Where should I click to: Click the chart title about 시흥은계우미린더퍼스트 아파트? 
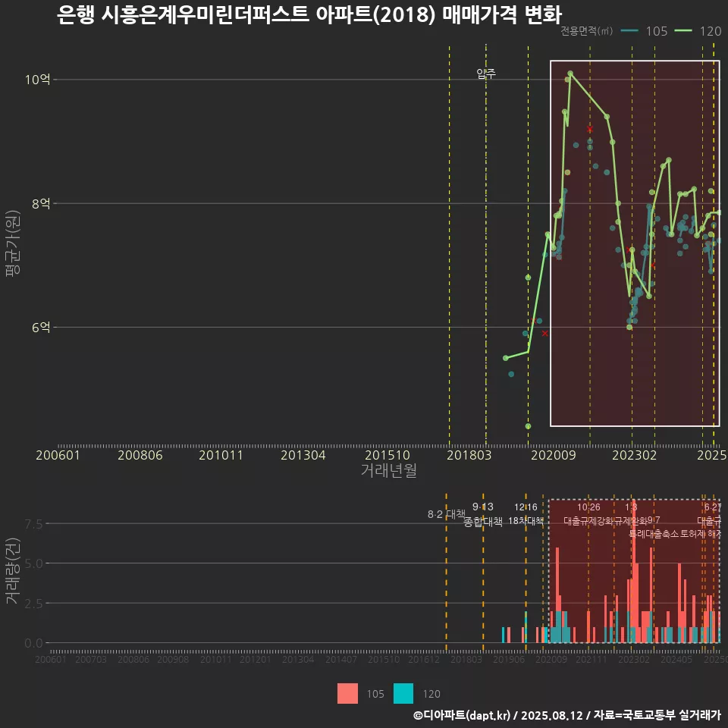(309, 14)
